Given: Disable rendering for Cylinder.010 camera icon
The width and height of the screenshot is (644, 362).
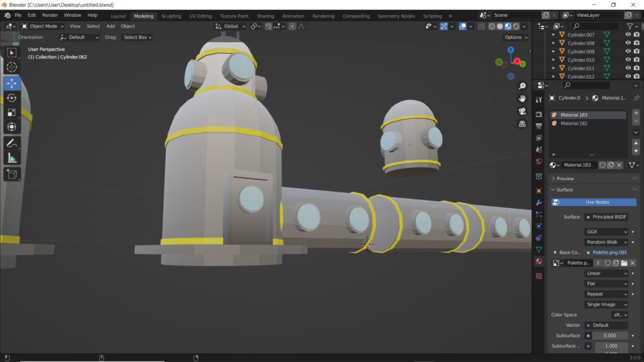Looking at the screenshot, I should pyautogui.click(x=636, y=60).
